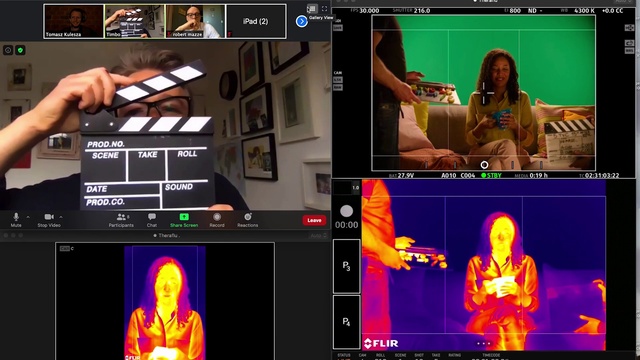The image size is (640, 360).
Task: Open the Reactions menu
Action: [247, 217]
